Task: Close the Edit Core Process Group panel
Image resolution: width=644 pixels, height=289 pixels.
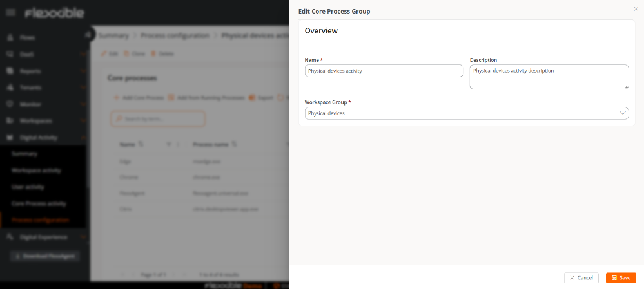Action: tap(636, 9)
